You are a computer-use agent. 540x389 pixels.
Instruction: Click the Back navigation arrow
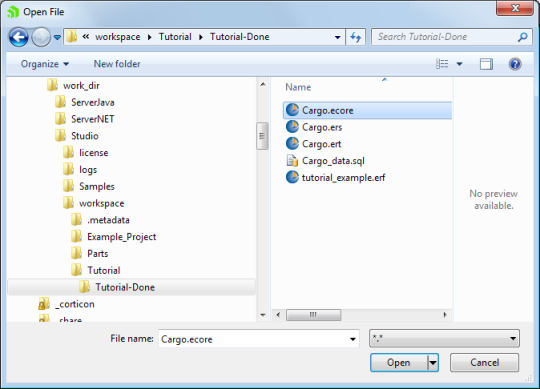point(19,37)
